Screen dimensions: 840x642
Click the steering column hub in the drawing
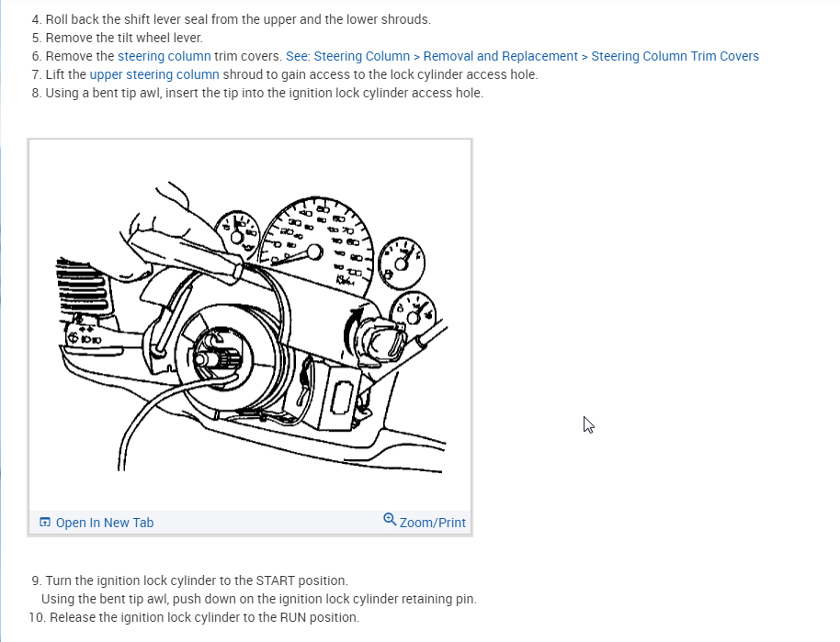[x=219, y=356]
